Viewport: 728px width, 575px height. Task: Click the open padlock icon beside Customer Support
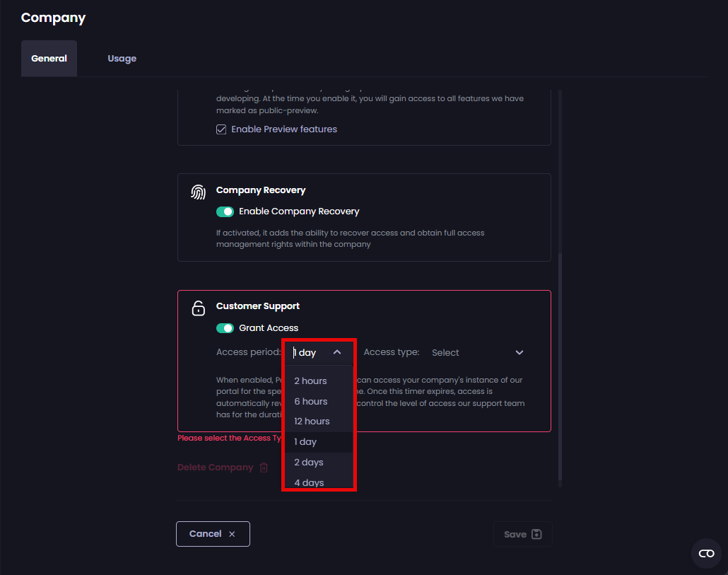coord(198,308)
